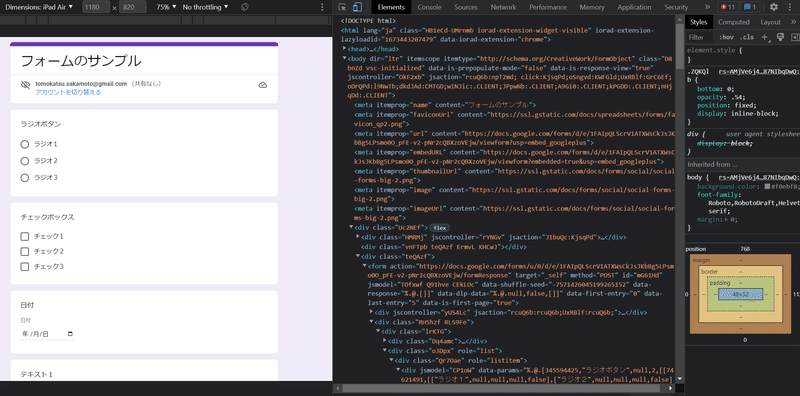Switch to the Elements tab
Image resolution: width=800 pixels, height=396 pixels.
click(x=391, y=7)
